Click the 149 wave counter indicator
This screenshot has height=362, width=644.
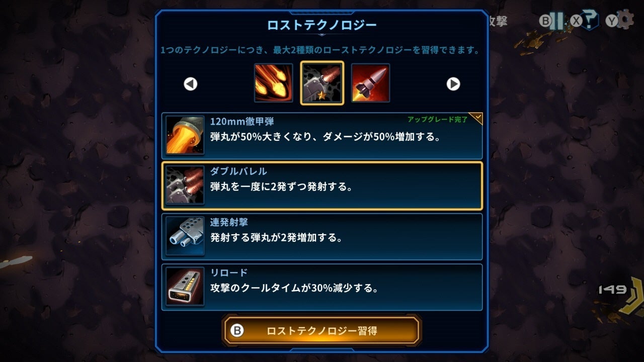(612, 289)
